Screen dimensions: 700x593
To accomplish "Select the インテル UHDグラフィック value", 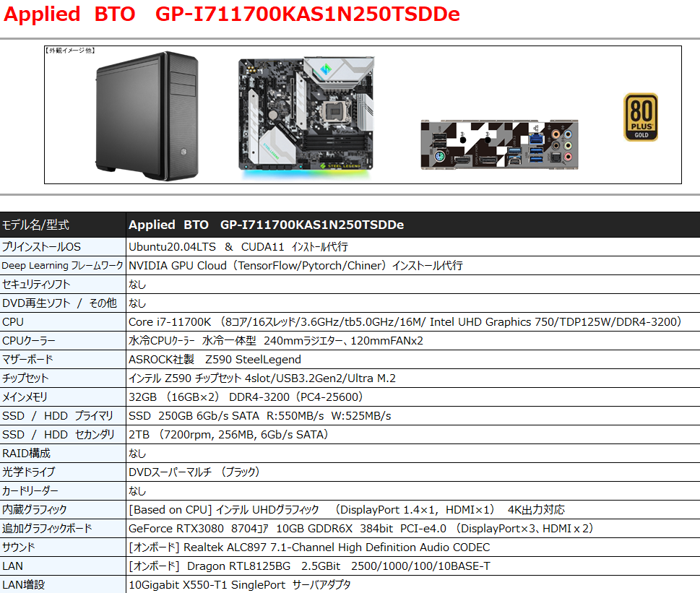I will 347,509.
